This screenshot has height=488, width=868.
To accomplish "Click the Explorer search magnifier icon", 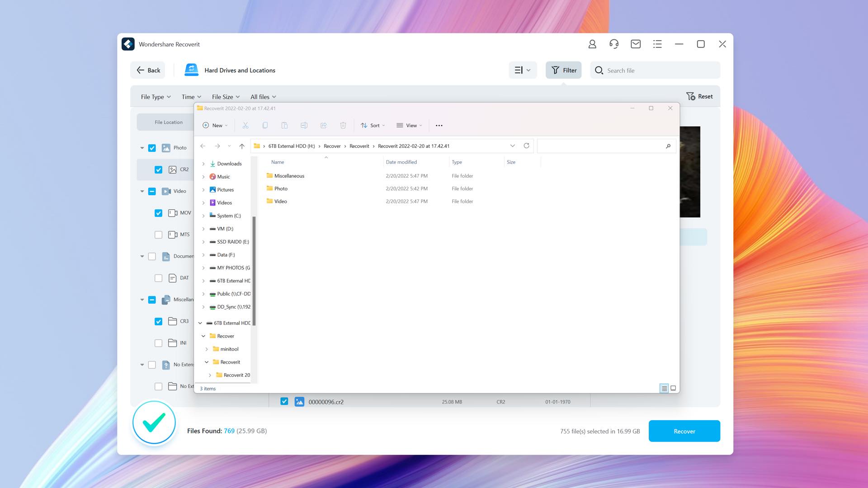I will [x=668, y=146].
